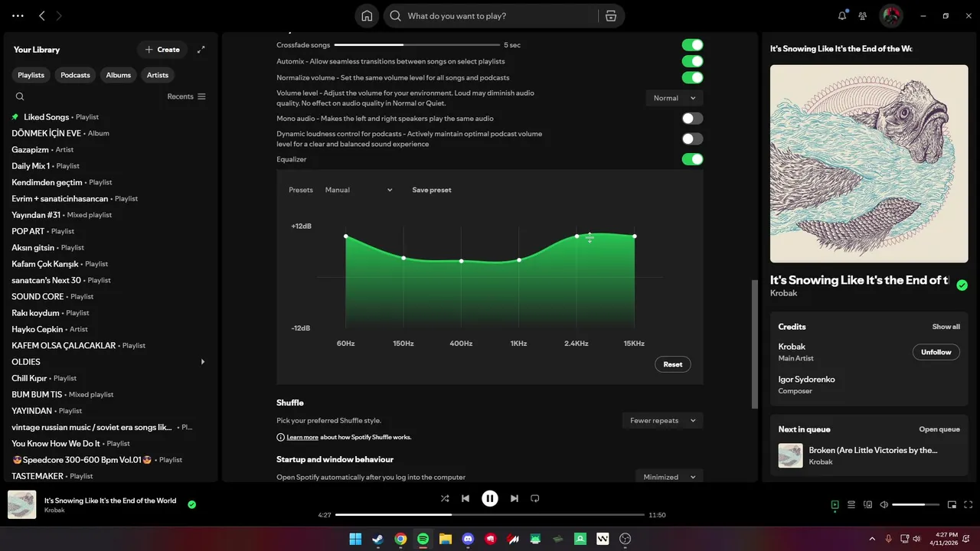
Task: Adjust the Crossfade songs slider
Action: pyautogui.click(x=416, y=45)
